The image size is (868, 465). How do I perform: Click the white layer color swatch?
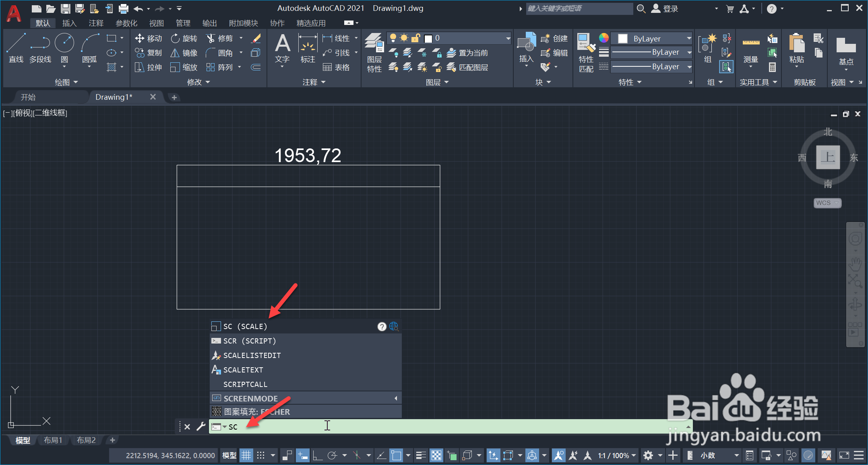point(428,39)
